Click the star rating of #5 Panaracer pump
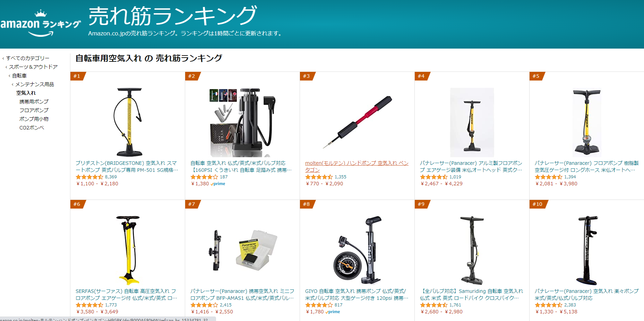Image resolution: width=644 pixels, height=321 pixels. tap(548, 177)
